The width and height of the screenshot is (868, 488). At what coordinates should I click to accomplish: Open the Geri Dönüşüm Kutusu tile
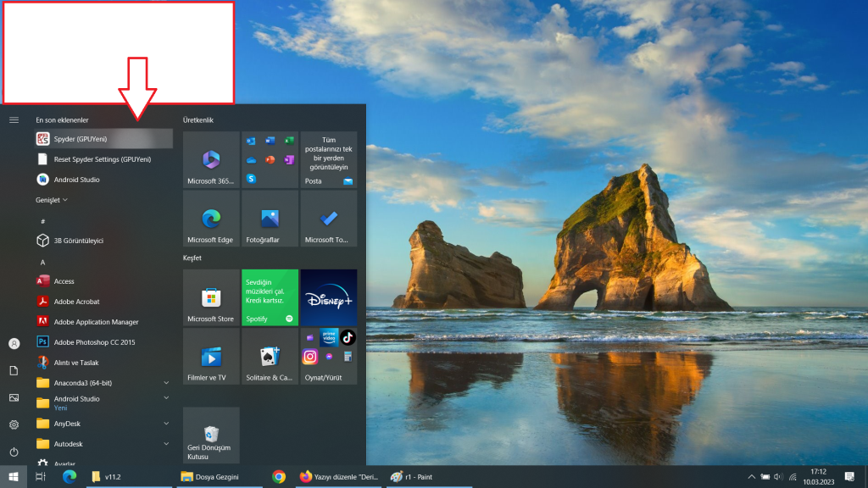tap(211, 435)
